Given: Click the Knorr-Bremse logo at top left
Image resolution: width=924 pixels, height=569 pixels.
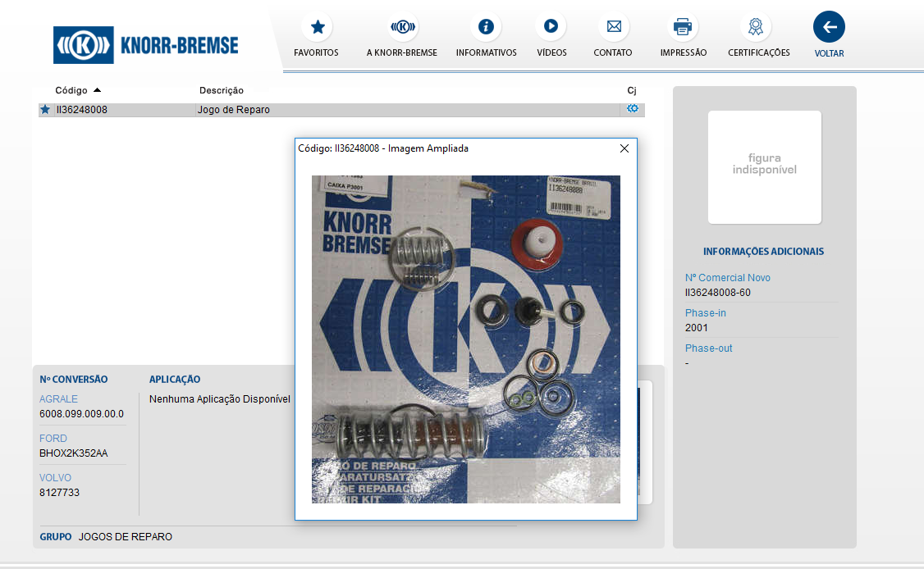Looking at the screenshot, I should click(146, 44).
